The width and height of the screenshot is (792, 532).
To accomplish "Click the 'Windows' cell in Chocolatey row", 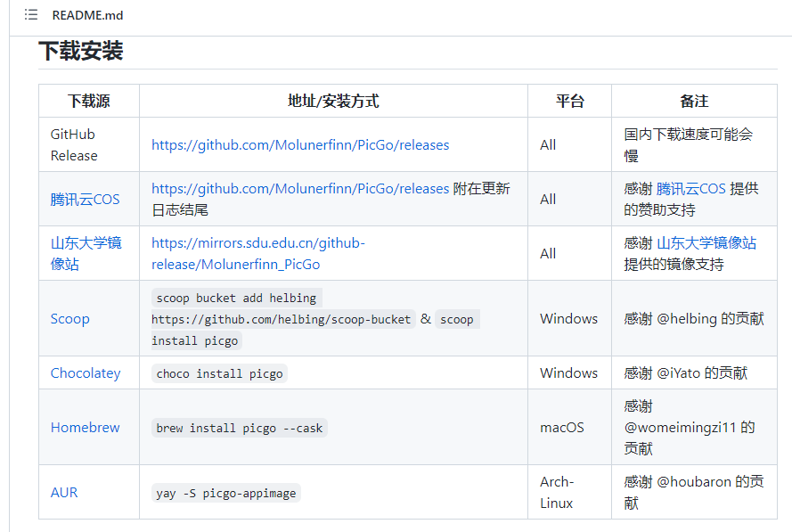I will 568,372.
